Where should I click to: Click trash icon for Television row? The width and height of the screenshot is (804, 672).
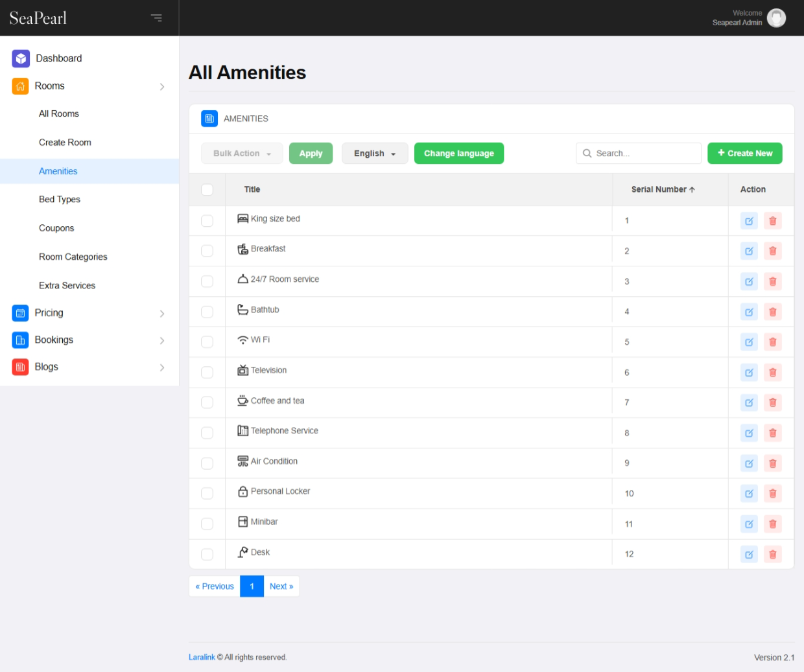pos(772,373)
